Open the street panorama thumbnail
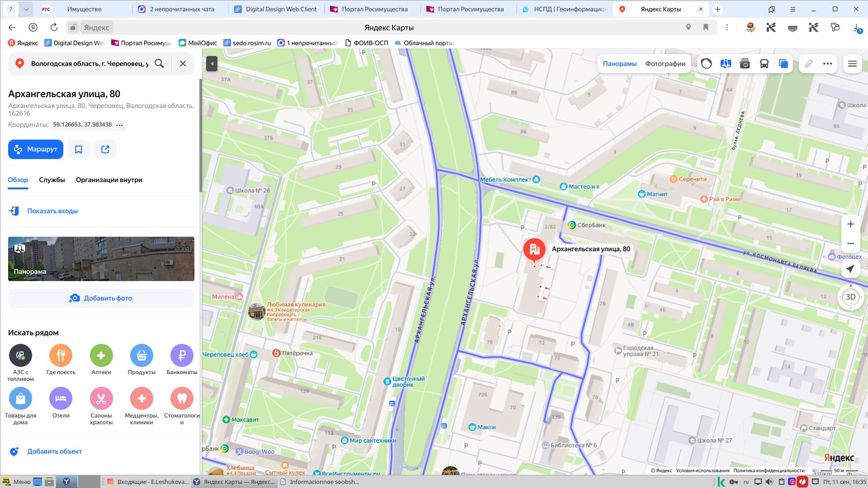Screen dimensions: 868x488 pos(101,258)
